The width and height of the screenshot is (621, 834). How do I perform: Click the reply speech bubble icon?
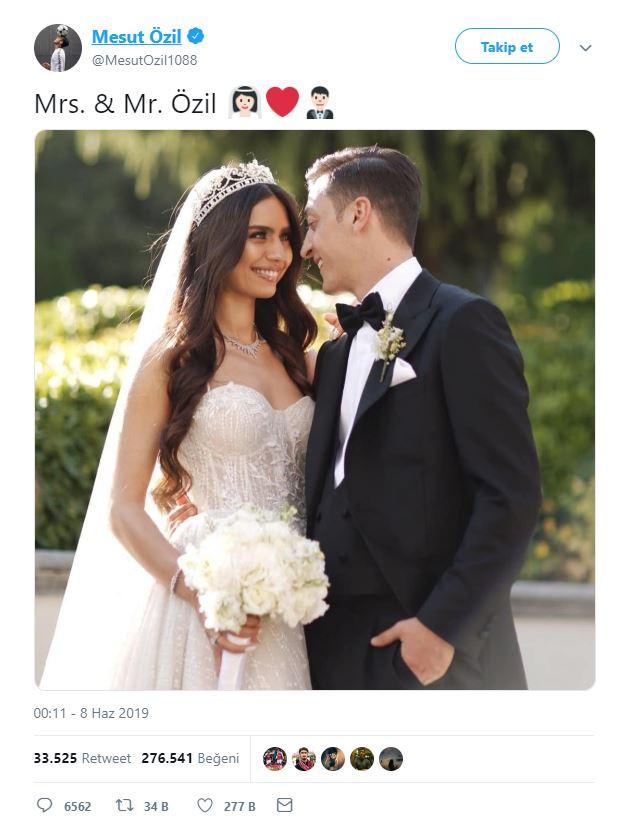(44, 805)
